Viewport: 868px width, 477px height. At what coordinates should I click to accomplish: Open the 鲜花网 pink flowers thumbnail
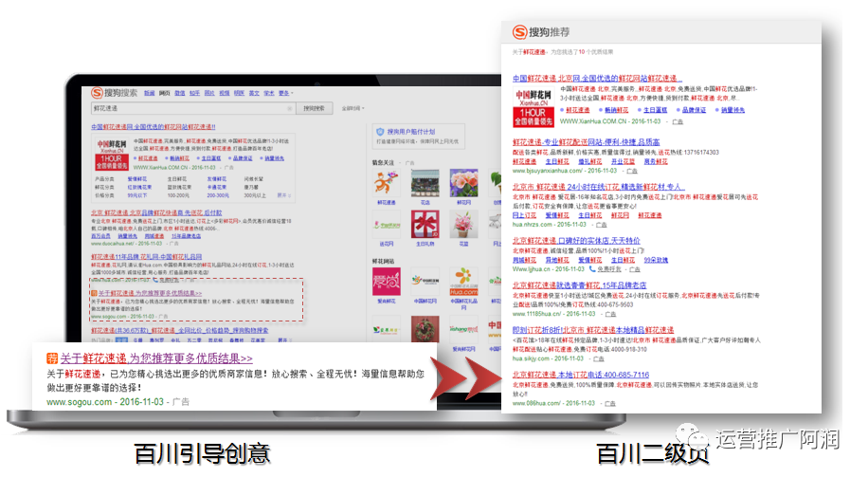(x=464, y=183)
